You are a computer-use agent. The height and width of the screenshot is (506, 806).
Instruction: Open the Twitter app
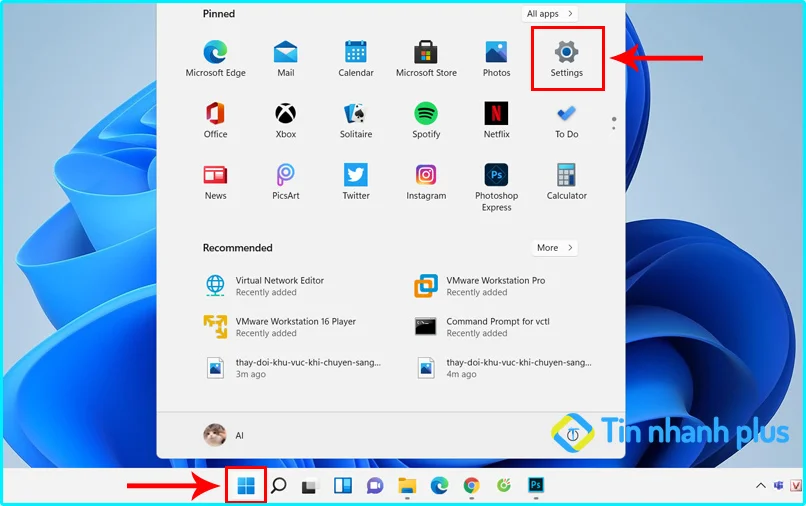pyautogui.click(x=356, y=182)
